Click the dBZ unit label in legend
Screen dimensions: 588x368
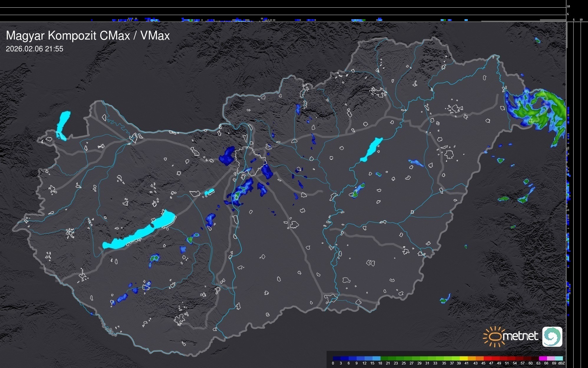tap(561, 363)
